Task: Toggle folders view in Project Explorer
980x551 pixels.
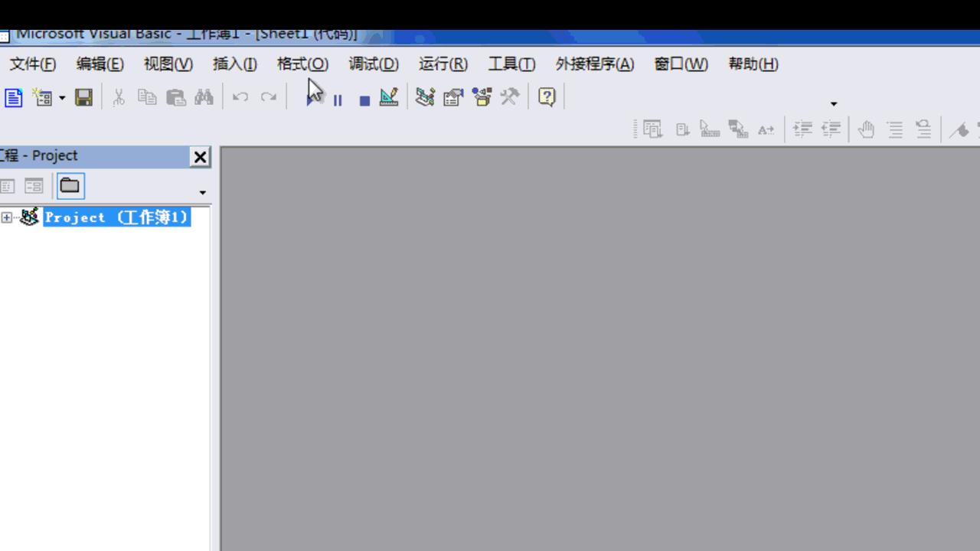Action: pyautogui.click(x=70, y=185)
